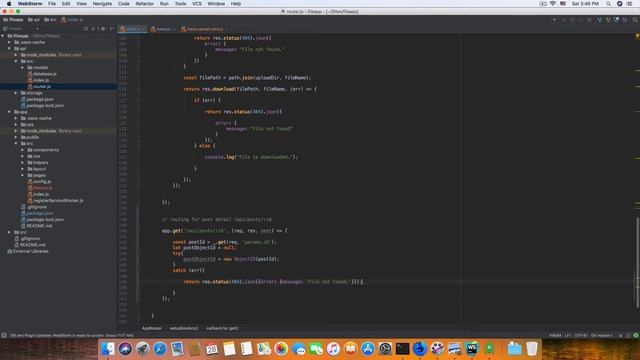Viewport: 640px width, 360px height.
Task: Open Siri from the Dock
Action: tap(125, 349)
